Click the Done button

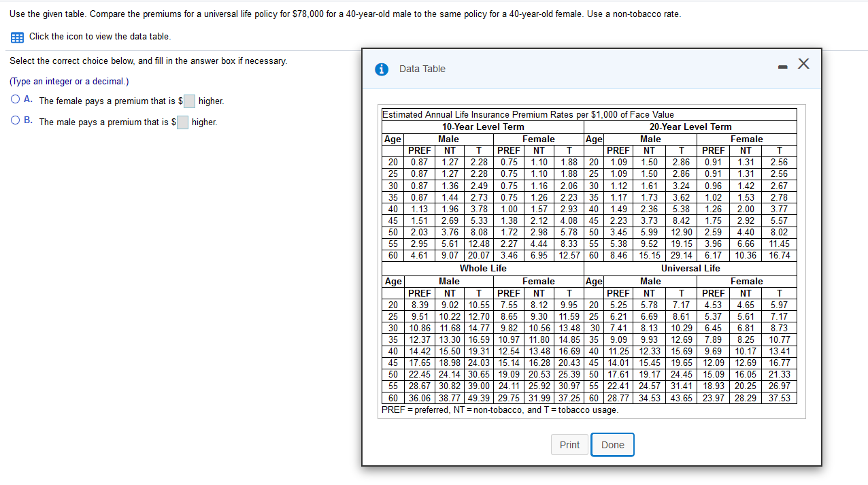(x=612, y=444)
